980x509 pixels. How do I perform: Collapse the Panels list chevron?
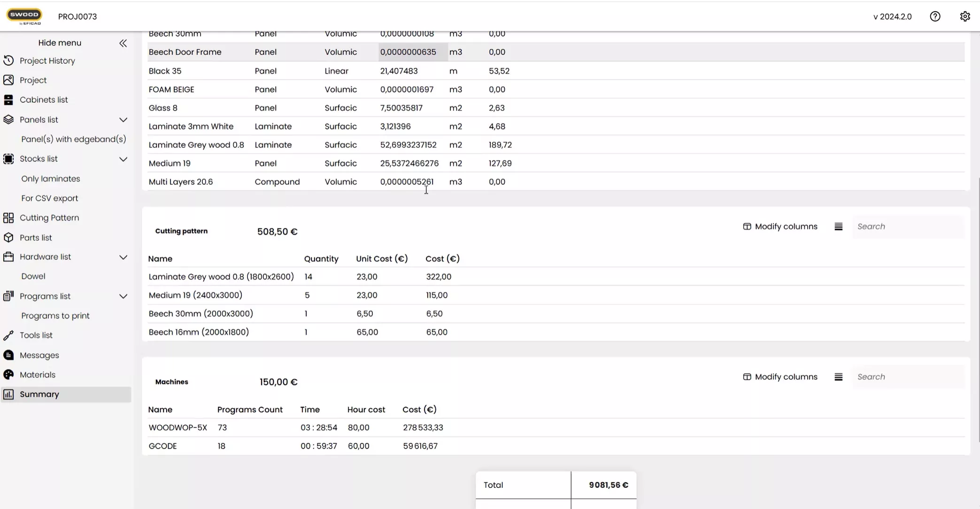123,120
